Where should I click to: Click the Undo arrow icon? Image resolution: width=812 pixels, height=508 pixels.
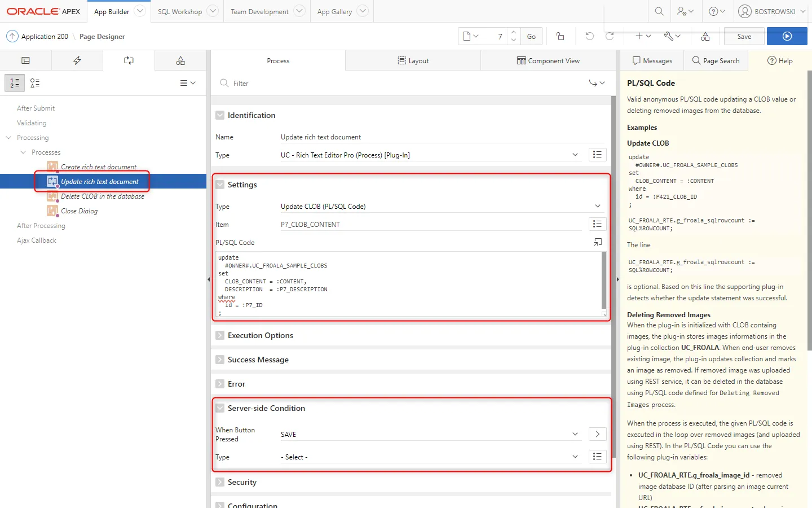pos(589,36)
